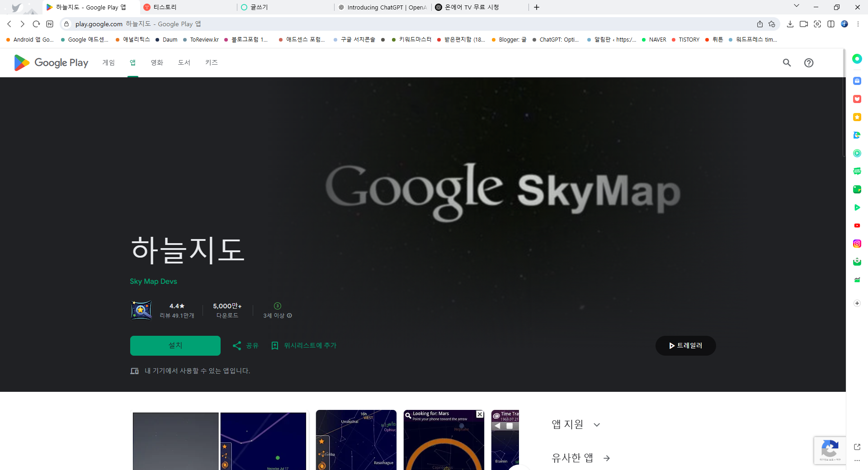Image resolution: width=868 pixels, height=470 pixels.
Task: Open the Naver mail sidebar icon
Action: point(857,262)
